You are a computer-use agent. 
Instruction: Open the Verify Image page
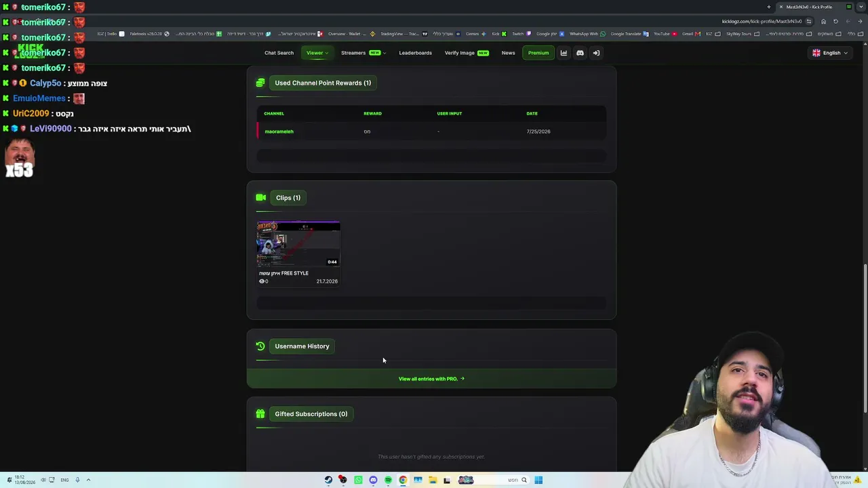467,53
